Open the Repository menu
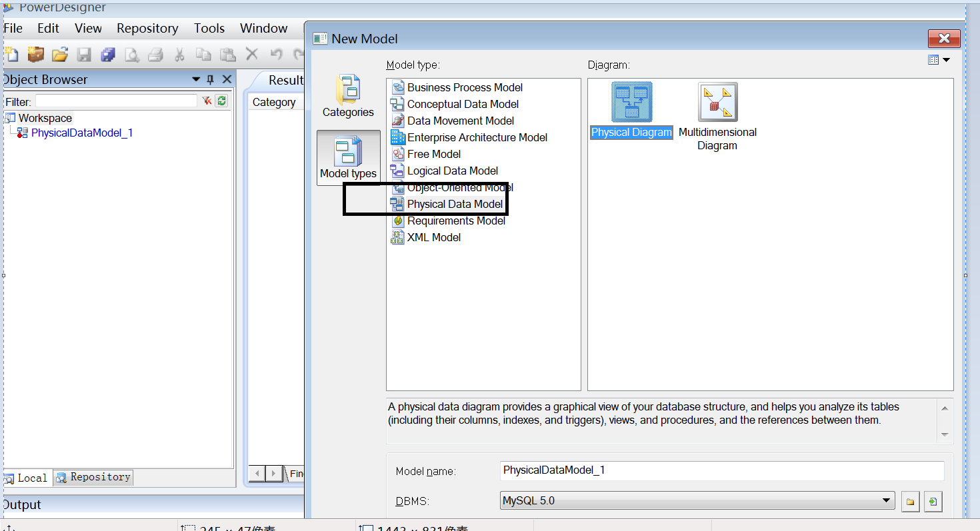 click(147, 28)
